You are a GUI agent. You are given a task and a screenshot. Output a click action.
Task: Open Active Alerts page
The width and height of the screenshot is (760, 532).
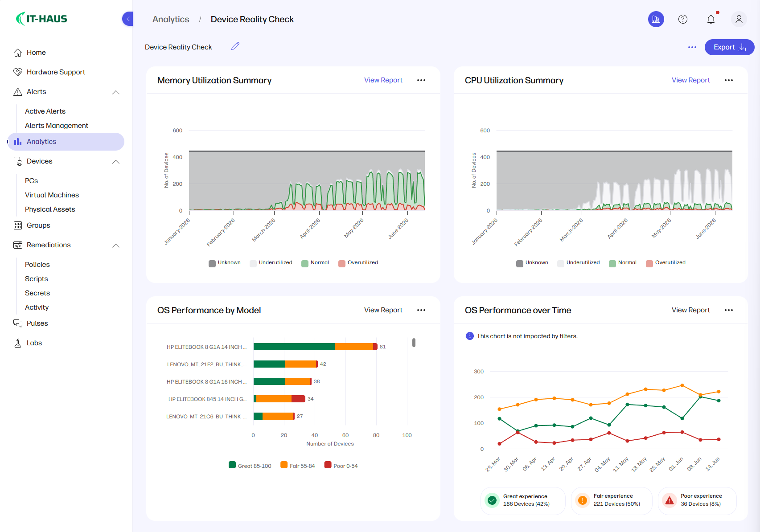pyautogui.click(x=45, y=111)
